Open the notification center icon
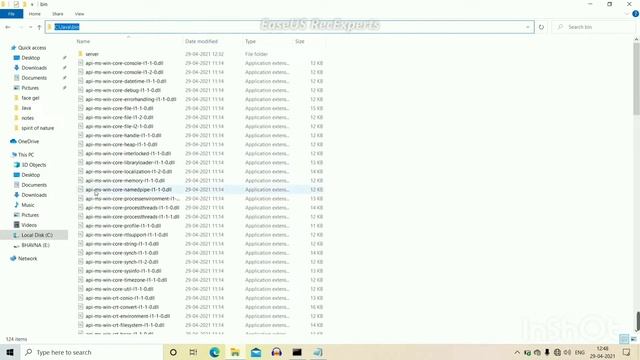The image size is (640, 360). pyautogui.click(x=627, y=352)
